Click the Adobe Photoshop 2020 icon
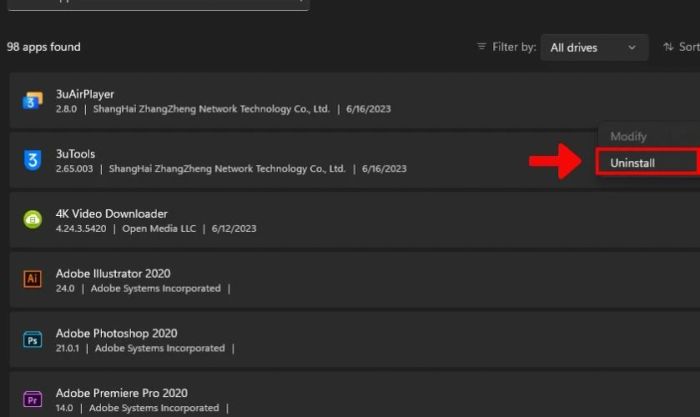700x417 pixels. point(33,340)
